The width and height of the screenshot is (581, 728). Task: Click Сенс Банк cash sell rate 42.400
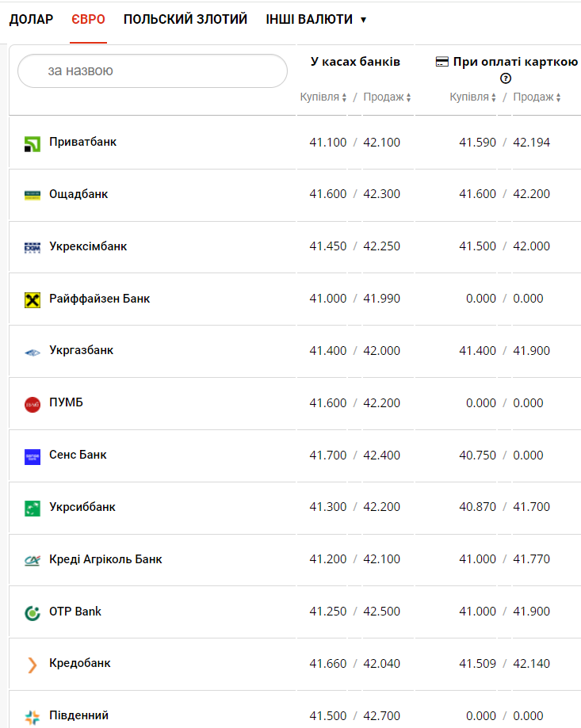pyautogui.click(x=382, y=455)
